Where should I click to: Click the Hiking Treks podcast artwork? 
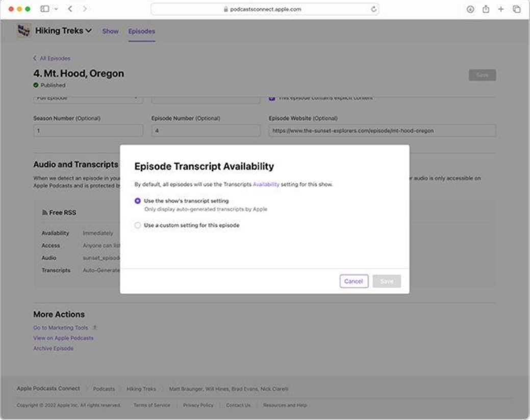[24, 31]
